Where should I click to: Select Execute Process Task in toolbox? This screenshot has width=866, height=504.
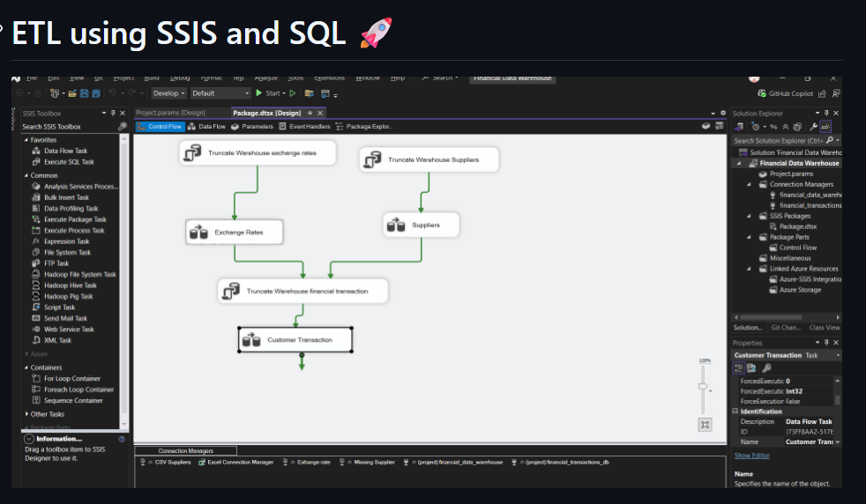pos(74,230)
